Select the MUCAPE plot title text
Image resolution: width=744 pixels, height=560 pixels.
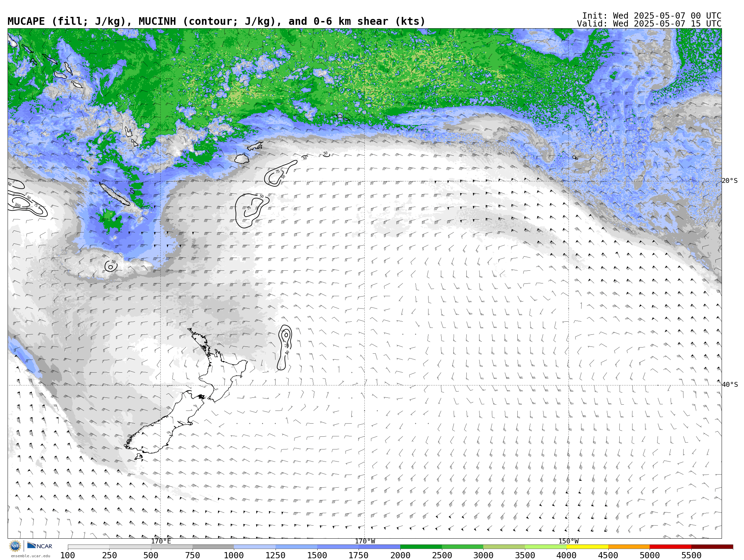(216, 21)
